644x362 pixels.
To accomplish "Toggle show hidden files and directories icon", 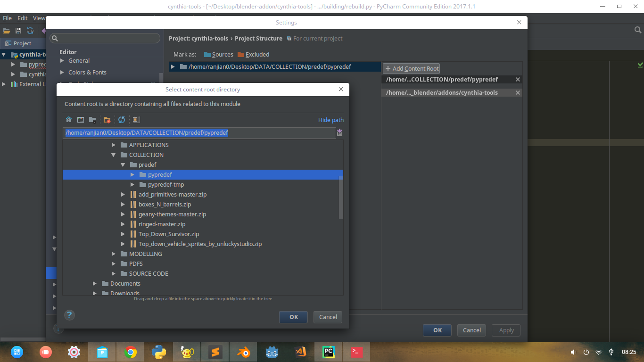I will pyautogui.click(x=136, y=120).
